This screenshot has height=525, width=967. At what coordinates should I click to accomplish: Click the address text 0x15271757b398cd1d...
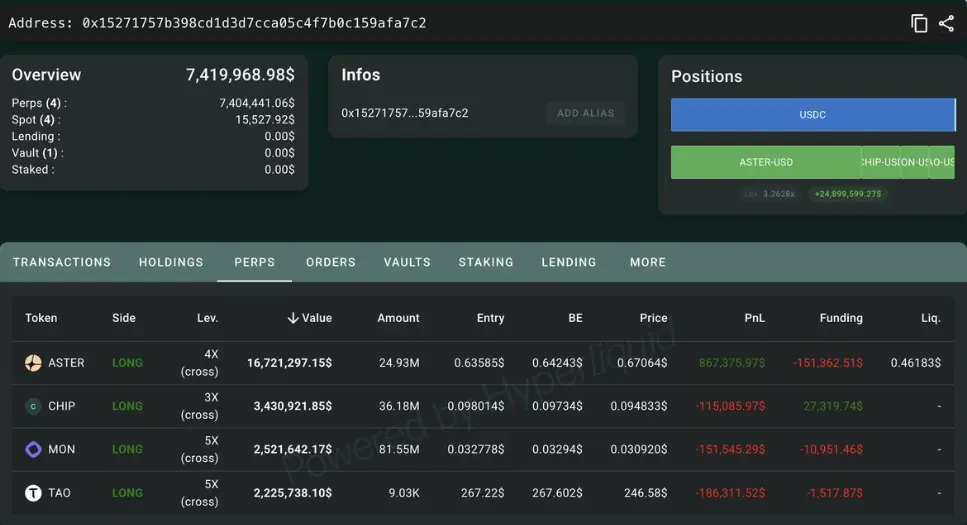point(254,23)
